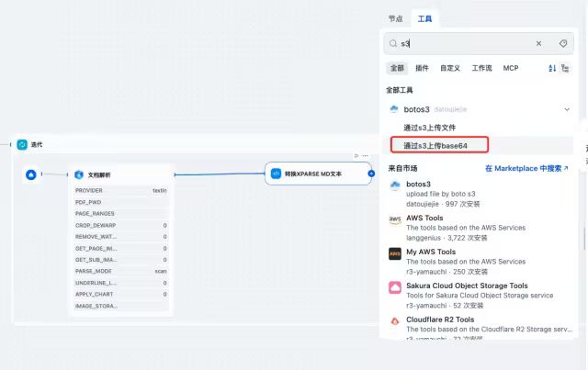Switch to the 工具 tab
This screenshot has width=588, height=370.
[424, 18]
